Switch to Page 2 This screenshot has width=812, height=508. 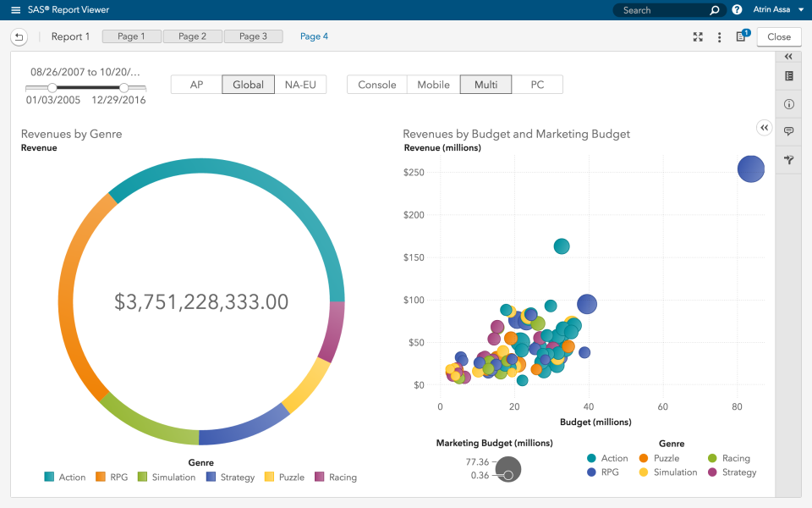(x=192, y=36)
